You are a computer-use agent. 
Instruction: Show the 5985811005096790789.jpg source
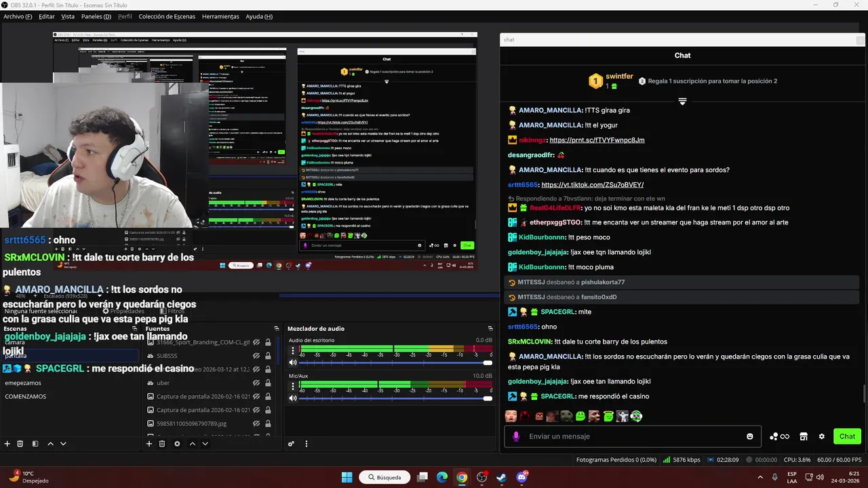[x=256, y=424]
